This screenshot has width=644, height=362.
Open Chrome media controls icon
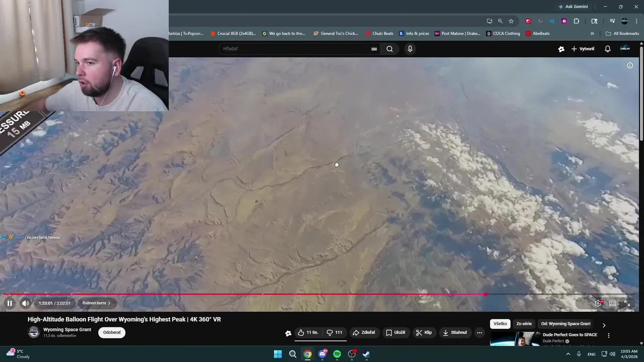point(612,21)
